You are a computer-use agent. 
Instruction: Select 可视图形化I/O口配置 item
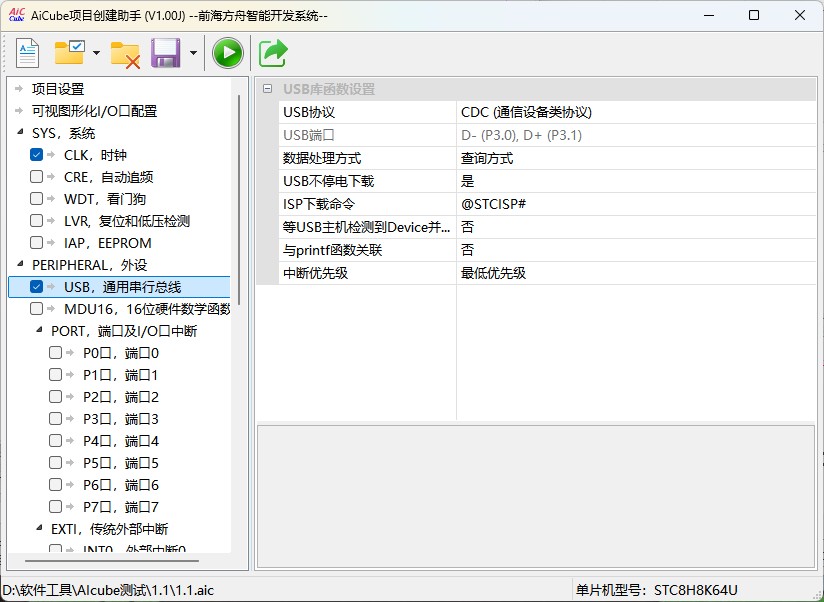pos(95,111)
